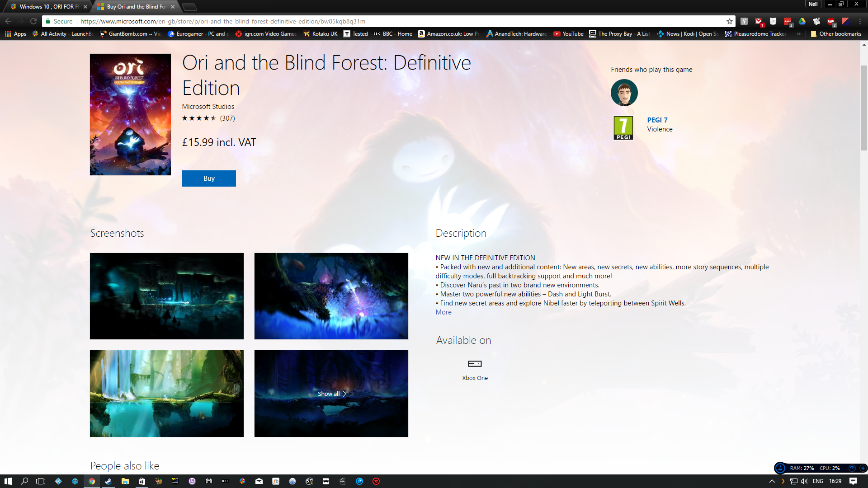Open the Action Center notifications
868x488 pixels.
(x=853, y=481)
